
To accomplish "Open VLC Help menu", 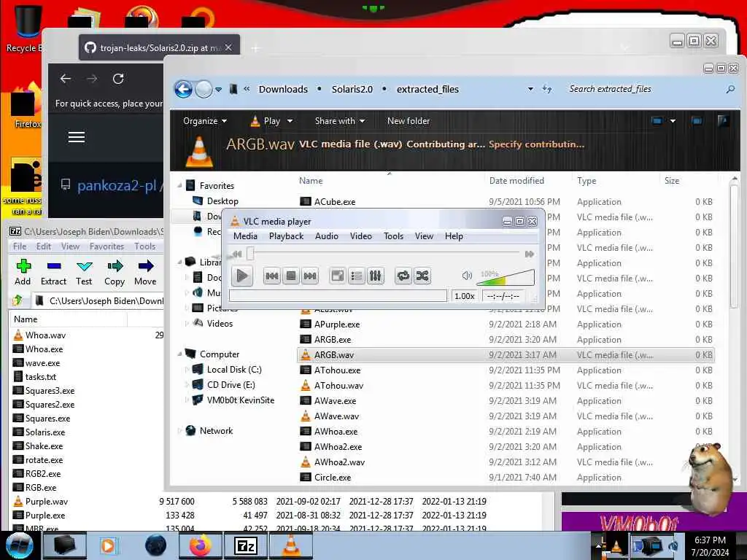I will [454, 236].
